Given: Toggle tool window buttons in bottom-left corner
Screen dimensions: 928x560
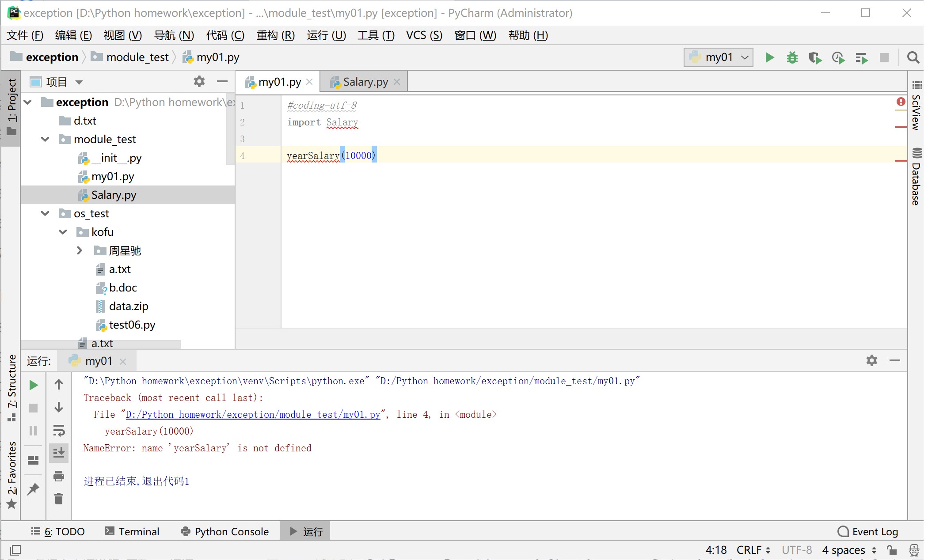Looking at the screenshot, I should (x=15, y=550).
